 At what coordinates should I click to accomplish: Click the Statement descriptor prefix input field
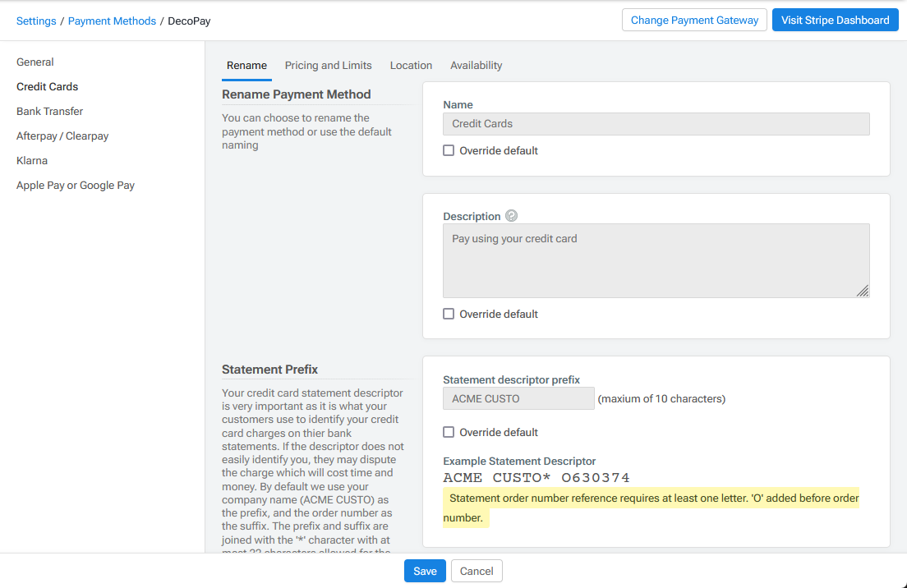pyautogui.click(x=518, y=398)
